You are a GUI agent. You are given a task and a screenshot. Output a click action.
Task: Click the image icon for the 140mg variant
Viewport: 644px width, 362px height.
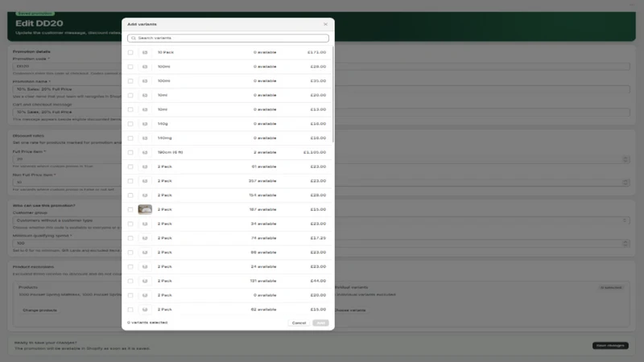point(145,138)
